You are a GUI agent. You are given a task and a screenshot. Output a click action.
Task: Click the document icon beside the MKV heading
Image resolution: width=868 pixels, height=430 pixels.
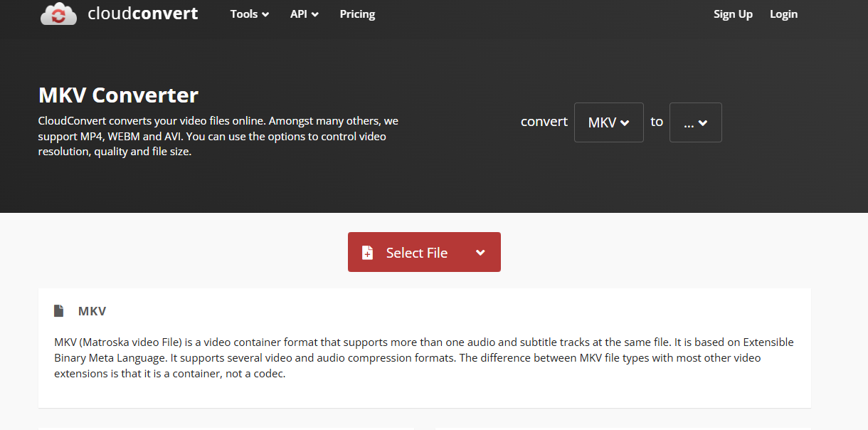(58, 311)
